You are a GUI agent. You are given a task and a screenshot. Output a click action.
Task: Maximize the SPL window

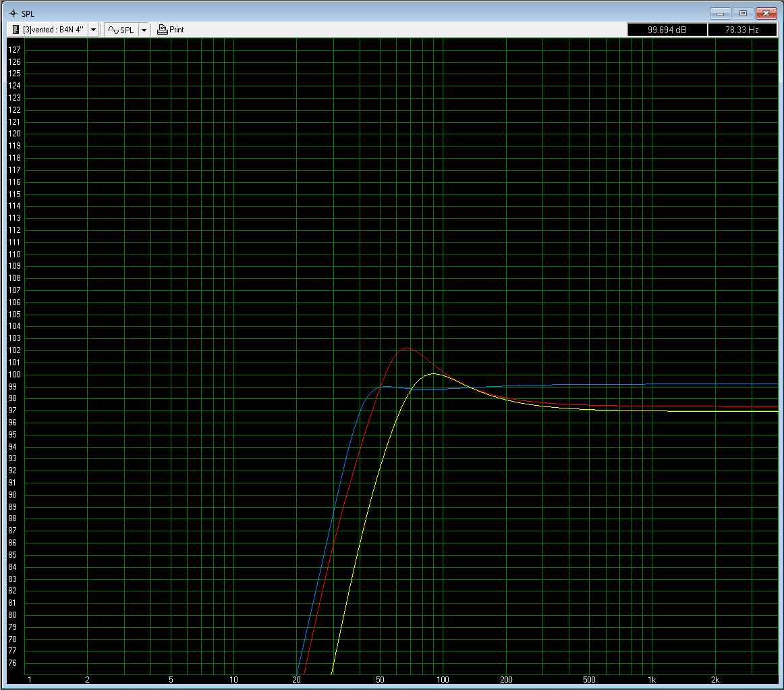point(743,13)
